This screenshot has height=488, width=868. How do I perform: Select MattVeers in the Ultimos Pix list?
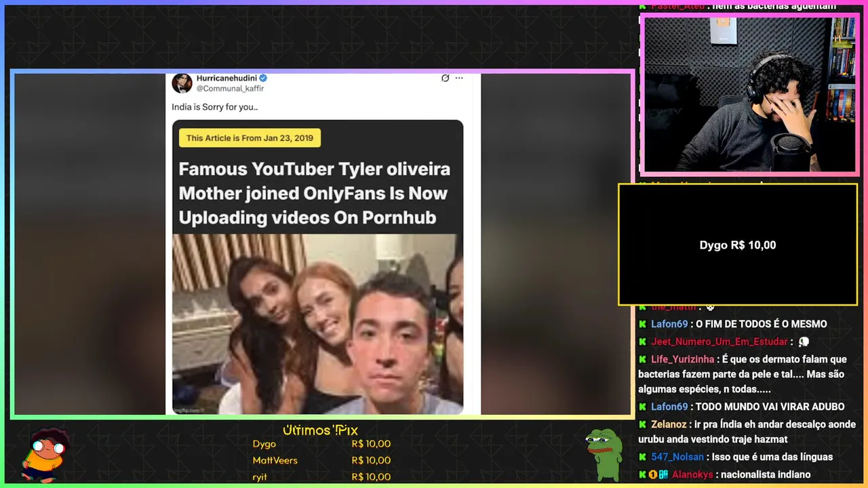click(275, 460)
